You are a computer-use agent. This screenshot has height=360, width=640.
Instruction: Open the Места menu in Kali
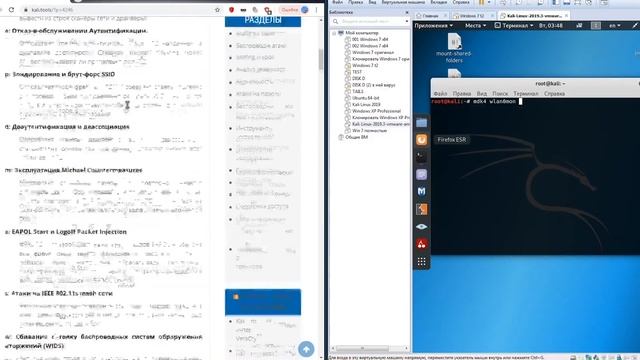476,25
